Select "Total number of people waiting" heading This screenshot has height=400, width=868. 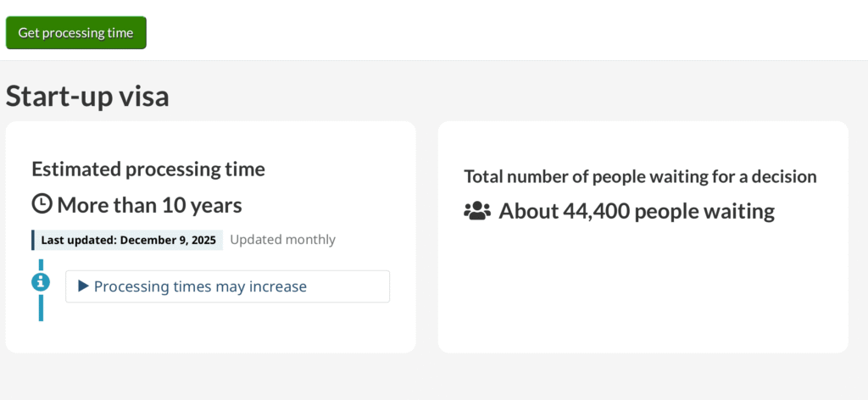[x=640, y=176]
